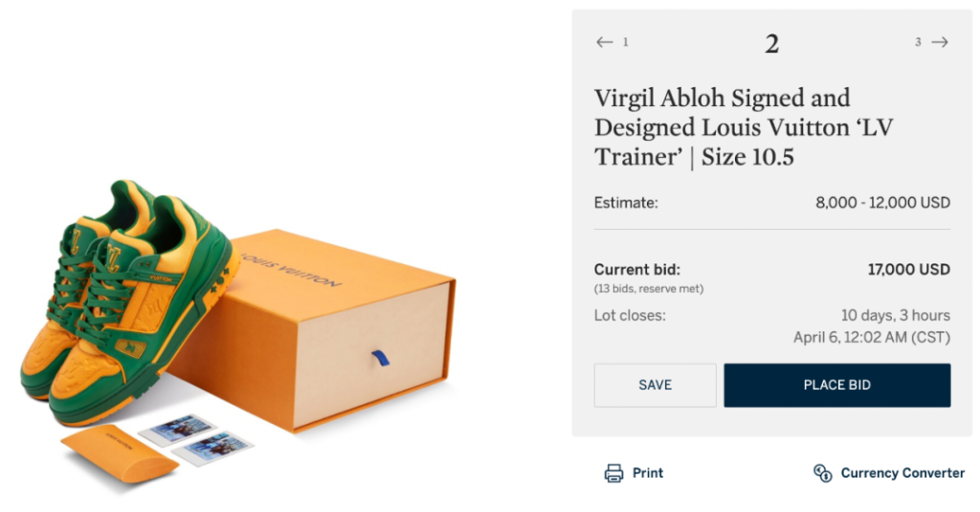Screen dimensions: 980x512
Task: Click the '13 bids, reserve met' text
Action: [649, 289]
